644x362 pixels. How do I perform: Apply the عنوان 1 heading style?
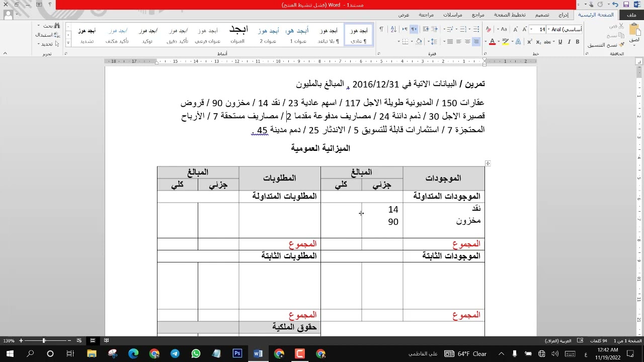pos(298,35)
